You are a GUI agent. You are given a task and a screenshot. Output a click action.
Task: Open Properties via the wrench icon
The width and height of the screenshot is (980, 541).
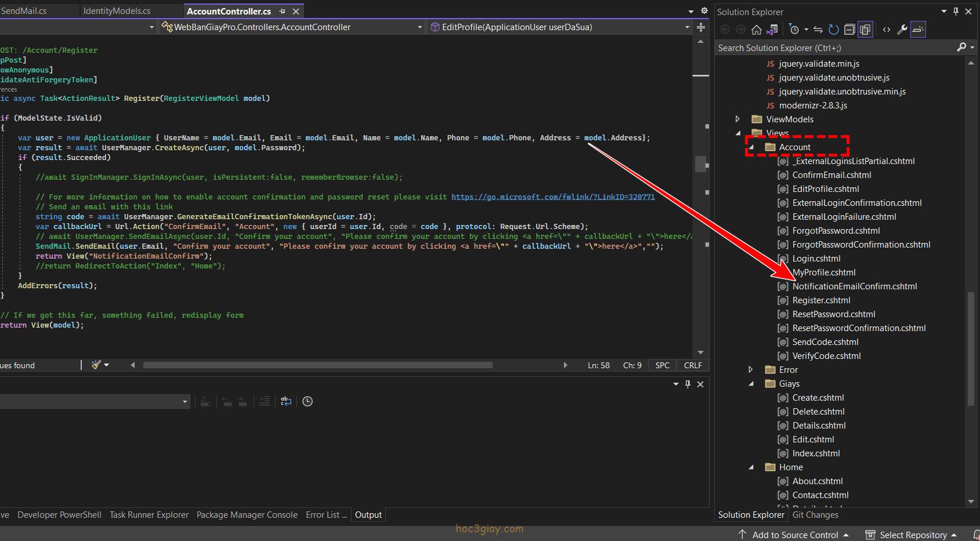click(902, 30)
